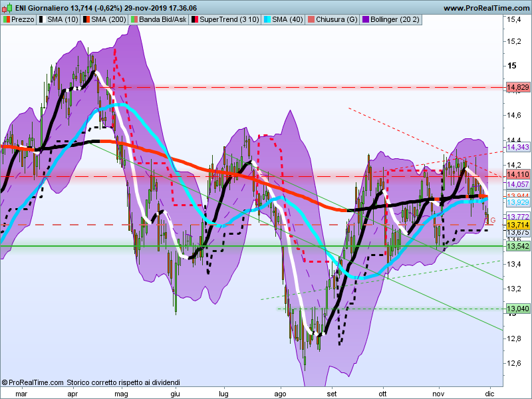Click the 15,4 price axis value
Image resolution: width=532 pixels, height=399 pixels.
tap(513, 19)
